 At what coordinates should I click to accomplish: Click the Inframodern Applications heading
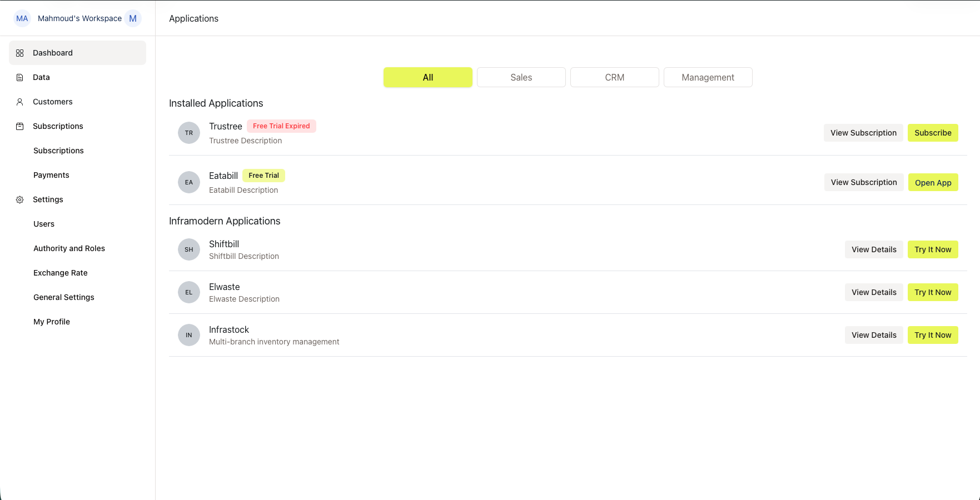click(x=225, y=221)
